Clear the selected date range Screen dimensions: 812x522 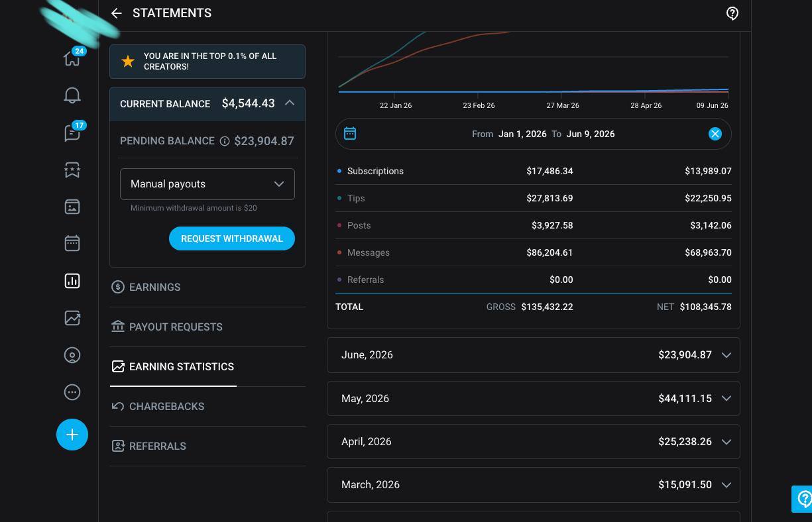pyautogui.click(x=715, y=134)
